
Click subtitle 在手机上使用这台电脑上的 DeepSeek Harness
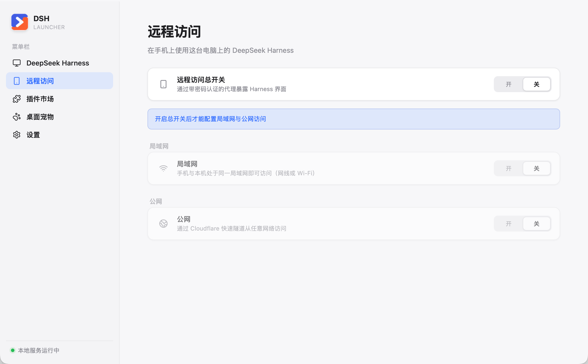point(220,50)
